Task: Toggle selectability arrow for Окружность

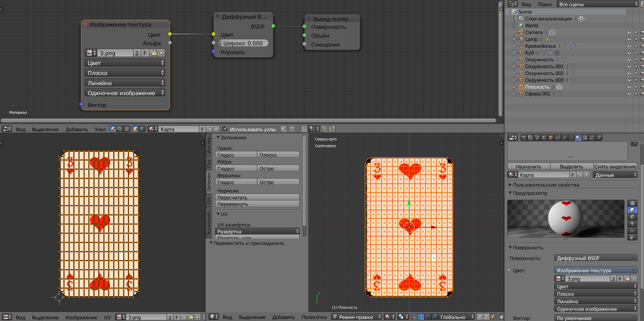Action: pyautogui.click(x=636, y=60)
